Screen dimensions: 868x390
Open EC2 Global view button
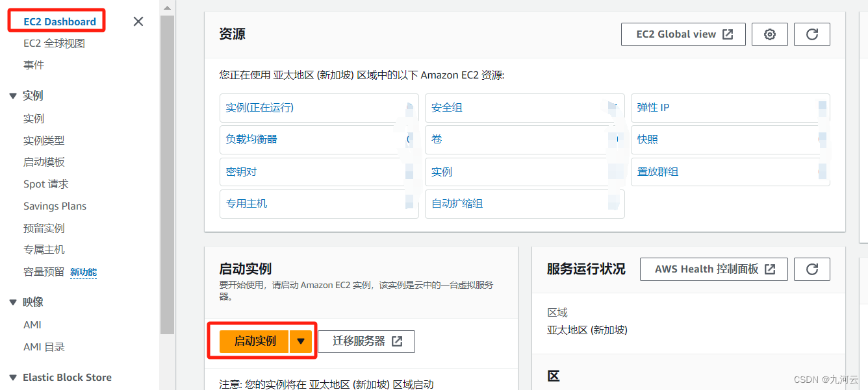pyautogui.click(x=685, y=34)
